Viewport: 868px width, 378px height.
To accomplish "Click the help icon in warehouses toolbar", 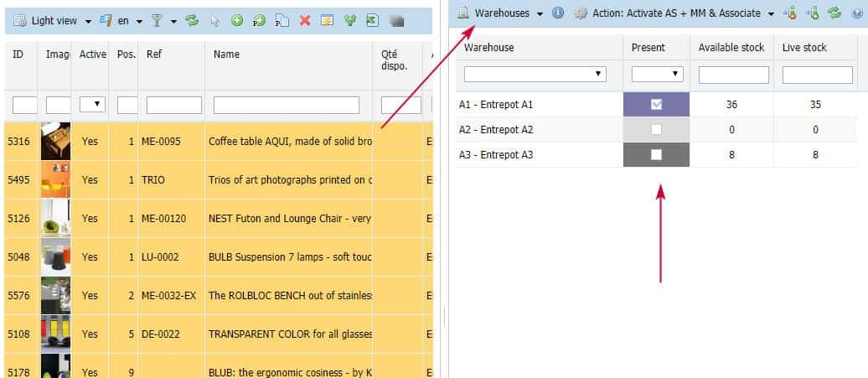I will click(x=855, y=13).
